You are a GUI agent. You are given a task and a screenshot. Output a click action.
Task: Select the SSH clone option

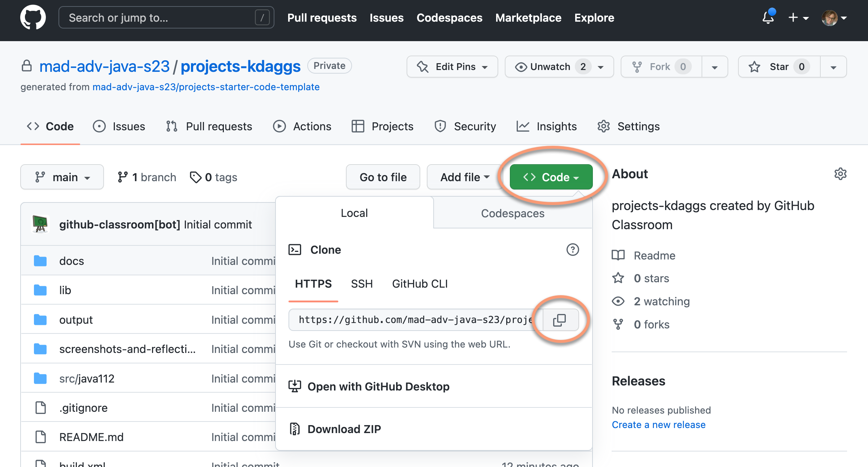point(362,284)
